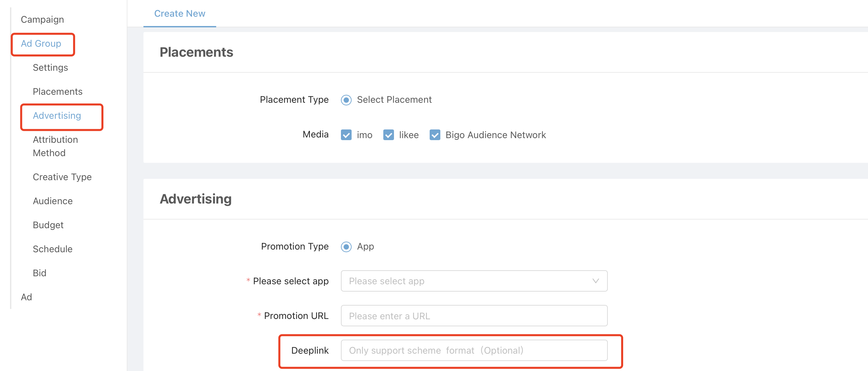Jump to Placements section in sidebar
The image size is (868, 371).
tap(57, 91)
